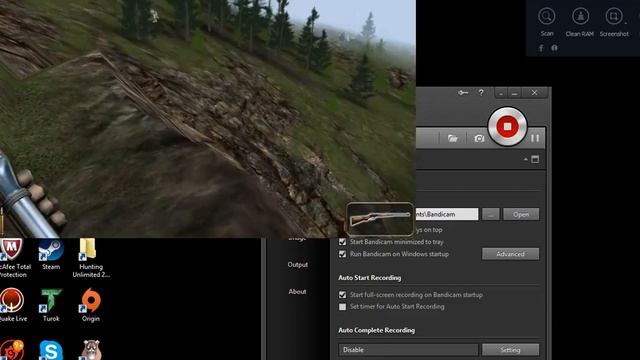
Task: Click the browse '...' button for output folder
Action: point(491,214)
